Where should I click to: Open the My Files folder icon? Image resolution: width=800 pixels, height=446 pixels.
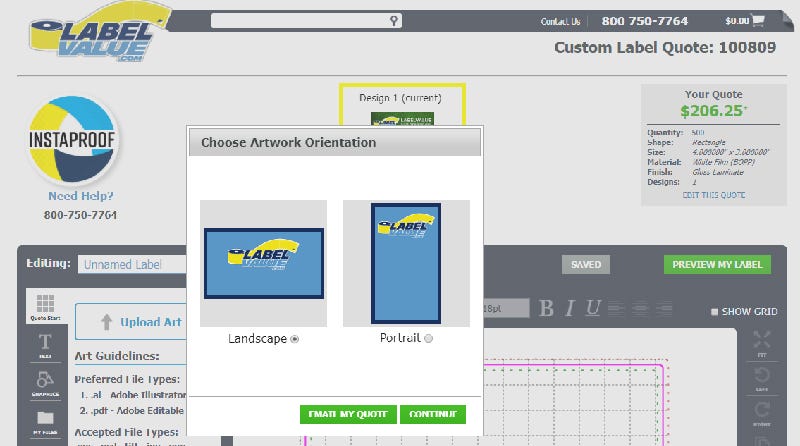pos(45,422)
